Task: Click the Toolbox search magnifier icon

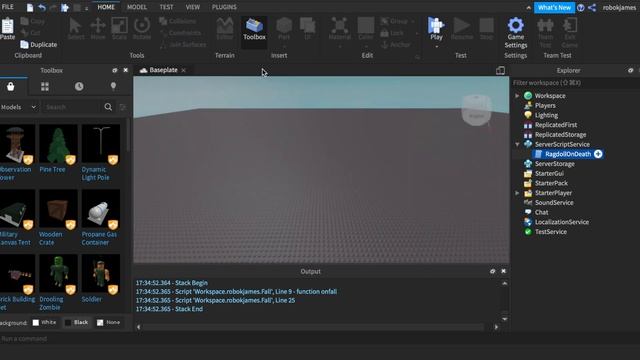Action: click(108, 107)
